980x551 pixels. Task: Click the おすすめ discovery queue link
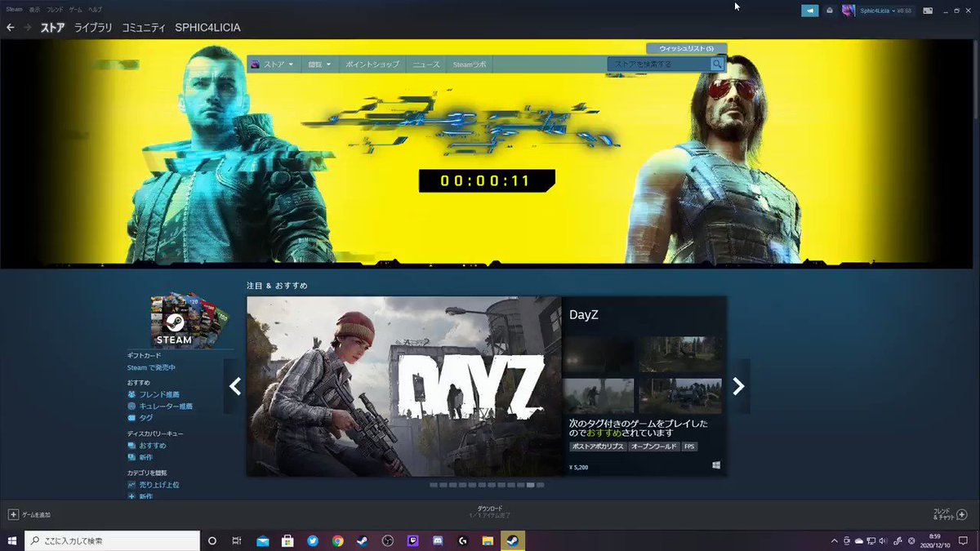point(153,446)
